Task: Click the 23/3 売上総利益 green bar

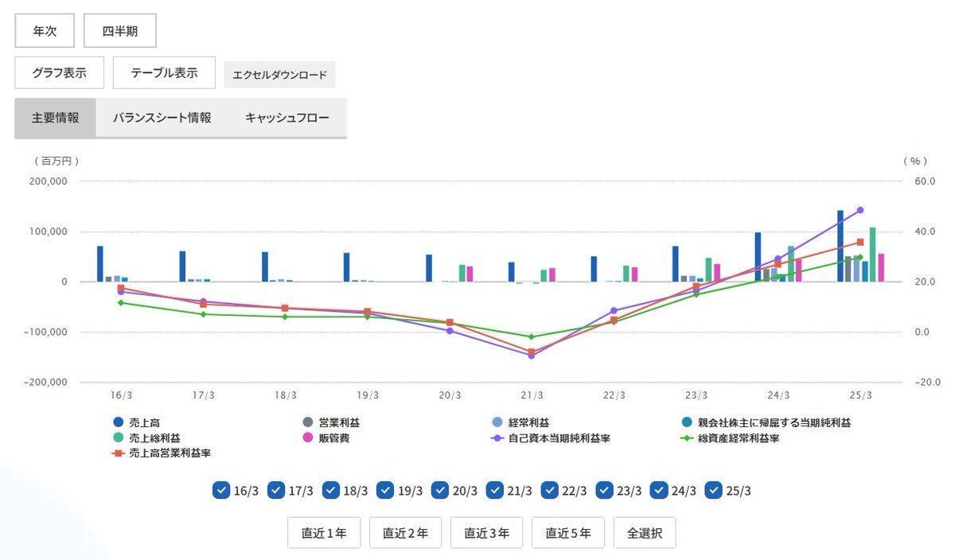Action: click(708, 270)
